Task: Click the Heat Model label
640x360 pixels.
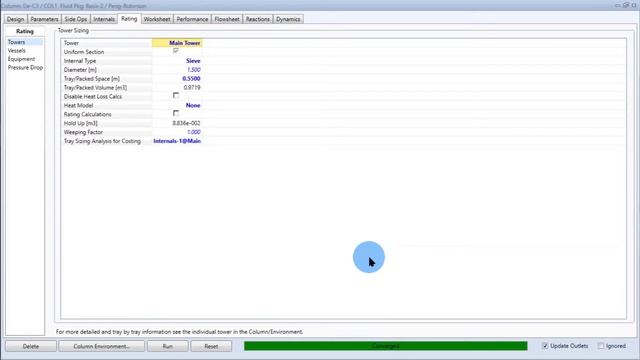Action: click(78, 105)
